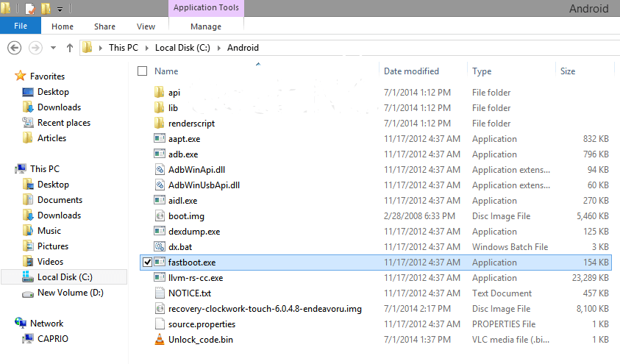This screenshot has width=620, height=364.
Task: Open Customize Quick Access Toolbar dropdown
Action: 60,8
